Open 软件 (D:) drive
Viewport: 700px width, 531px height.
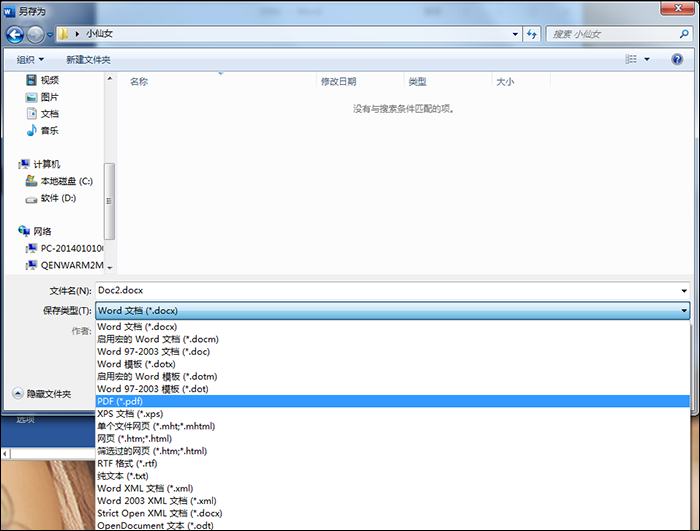click(x=50, y=198)
